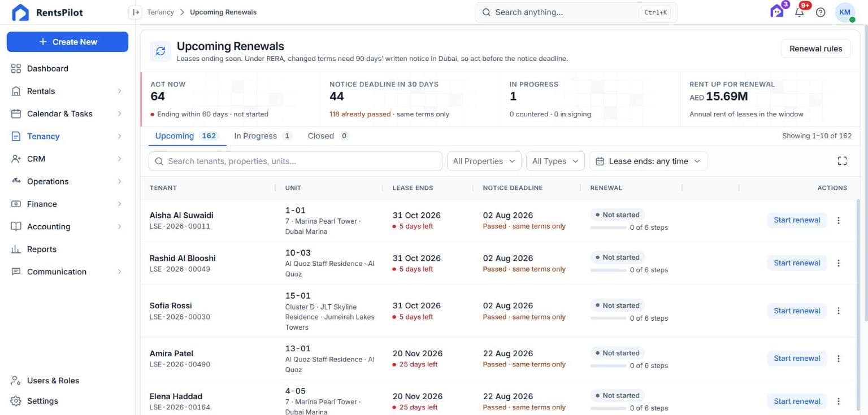Open the AI assistant icon with badge 3
The image size is (868, 415).
tap(778, 11)
